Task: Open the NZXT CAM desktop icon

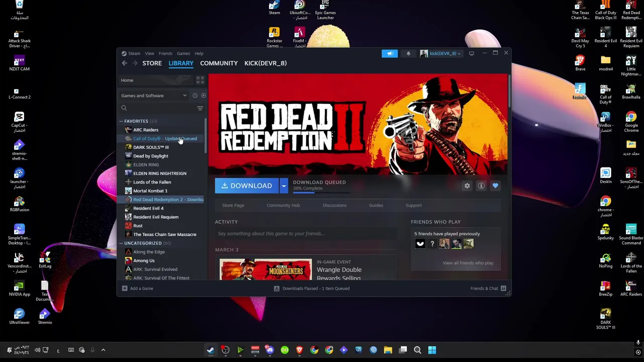Action: pyautogui.click(x=19, y=63)
